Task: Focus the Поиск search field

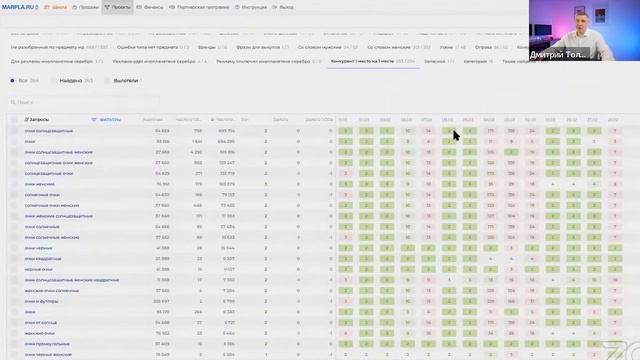Action: (x=83, y=102)
